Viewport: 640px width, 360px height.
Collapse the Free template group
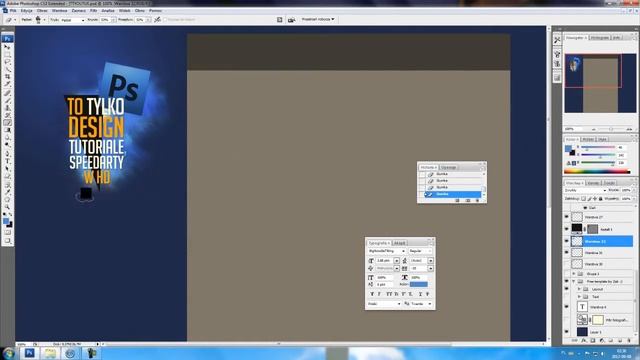[x=574, y=282]
